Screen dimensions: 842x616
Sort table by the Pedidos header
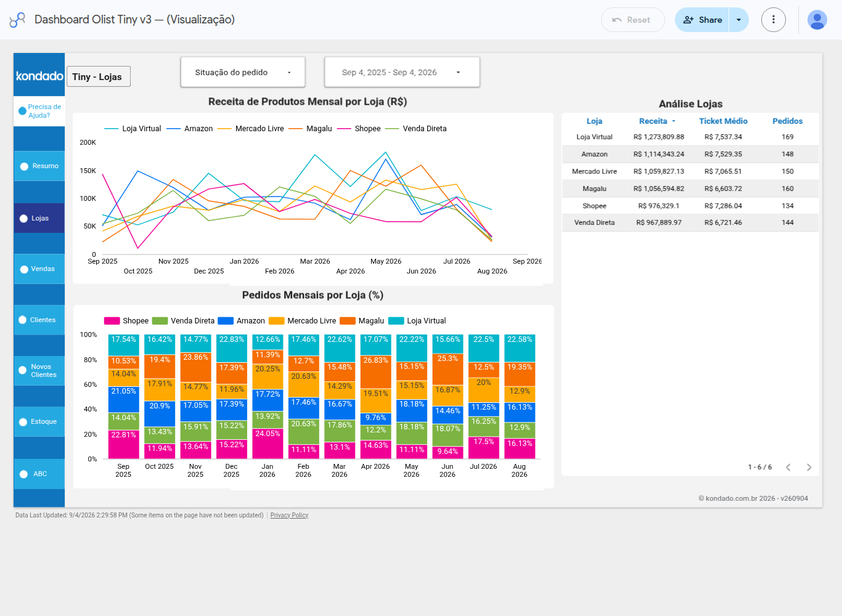788,121
